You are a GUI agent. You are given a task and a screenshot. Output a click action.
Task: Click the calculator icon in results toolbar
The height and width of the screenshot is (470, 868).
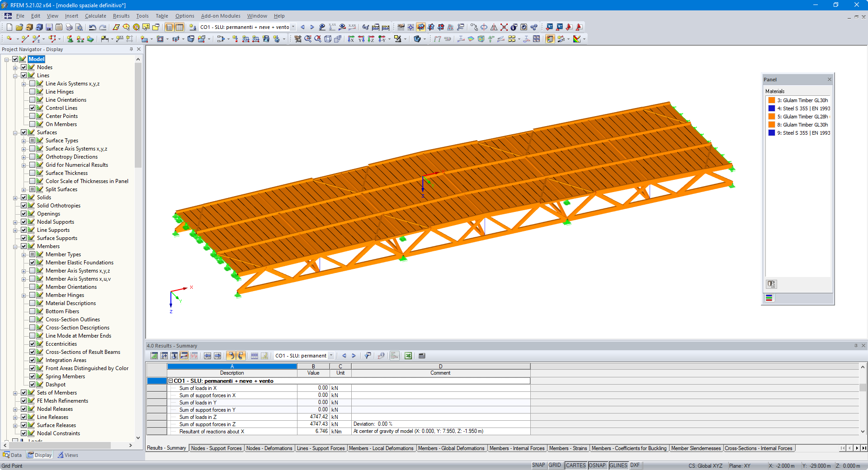pyautogui.click(x=422, y=356)
